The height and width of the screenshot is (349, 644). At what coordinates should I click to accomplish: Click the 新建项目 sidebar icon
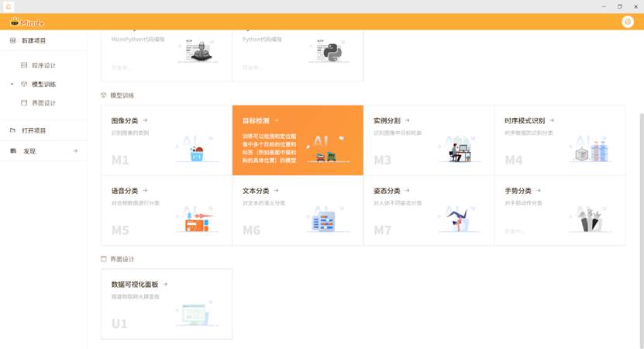tap(13, 40)
